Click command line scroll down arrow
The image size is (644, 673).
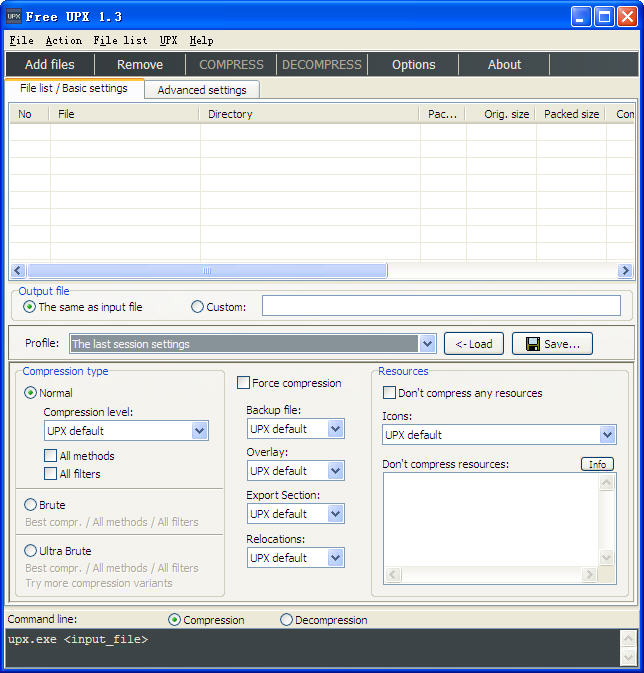coord(628,656)
